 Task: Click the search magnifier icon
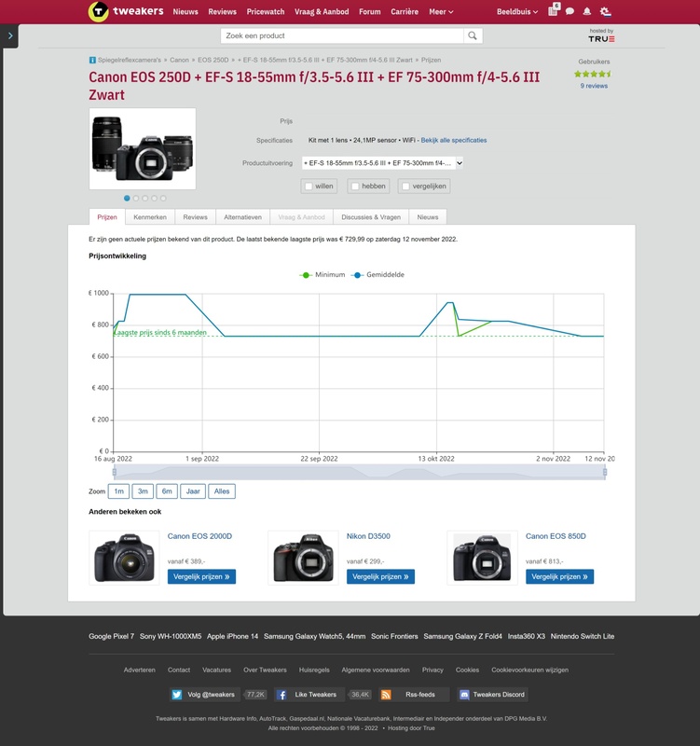tap(473, 35)
